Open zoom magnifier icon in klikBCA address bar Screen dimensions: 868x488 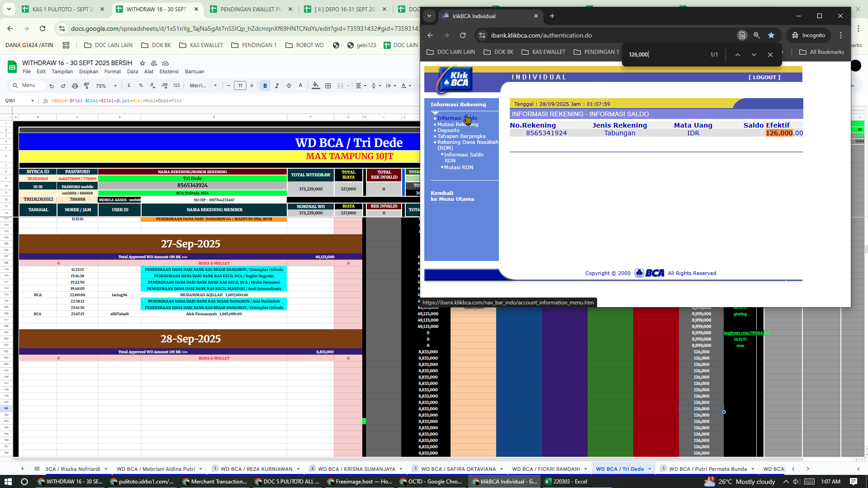click(756, 35)
